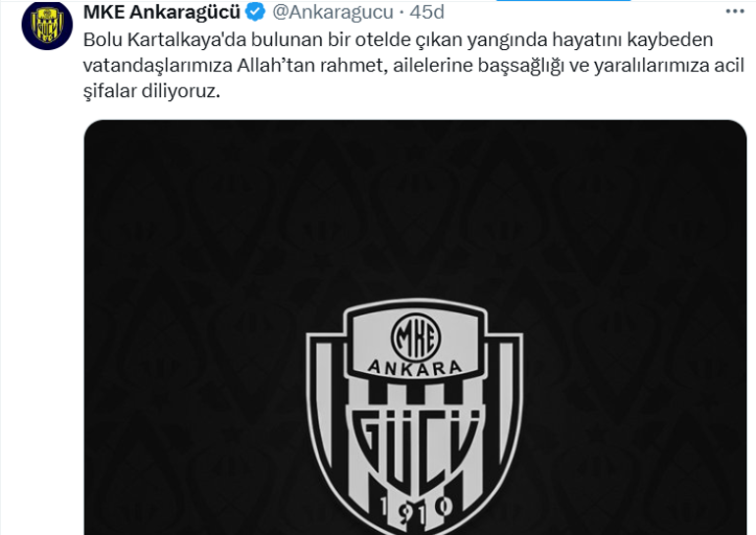Screen dimensions: 756x535
Task: Open the MKE Ankaragücü display name link
Action: point(162,12)
